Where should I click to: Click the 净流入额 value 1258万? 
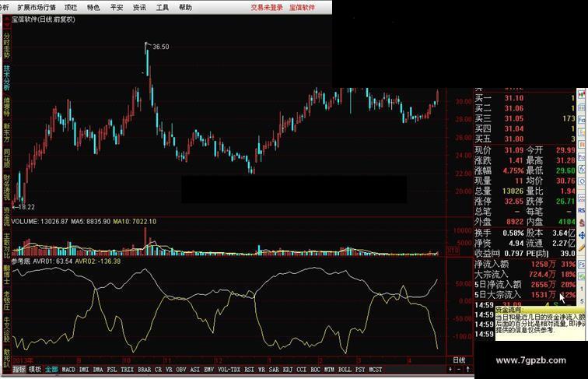pyautogui.click(x=542, y=265)
